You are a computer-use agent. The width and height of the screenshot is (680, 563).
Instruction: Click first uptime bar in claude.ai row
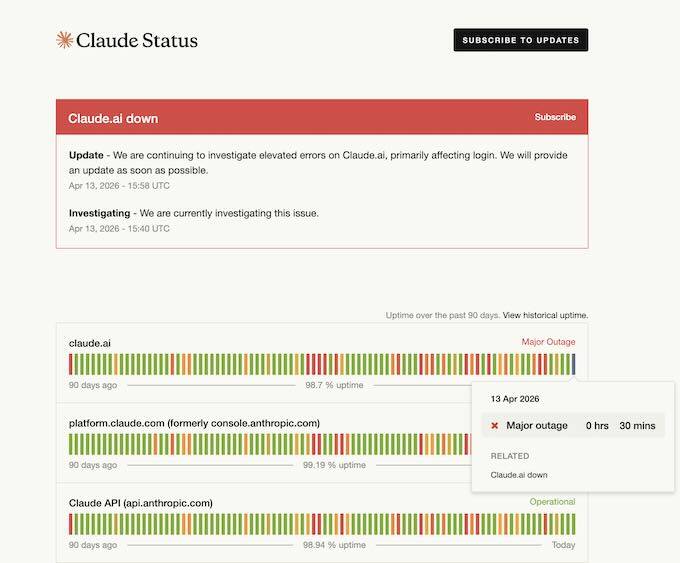point(71,363)
